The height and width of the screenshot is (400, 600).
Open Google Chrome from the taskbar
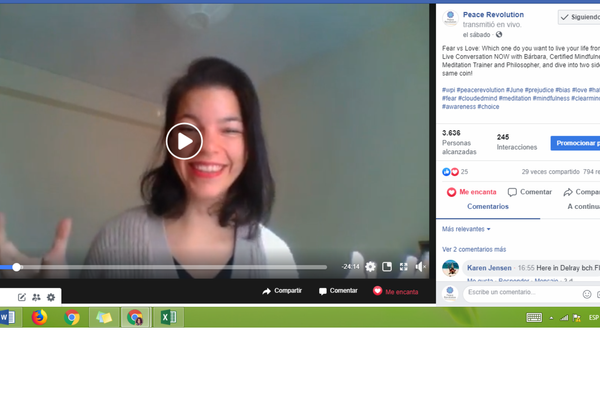pos(72,317)
